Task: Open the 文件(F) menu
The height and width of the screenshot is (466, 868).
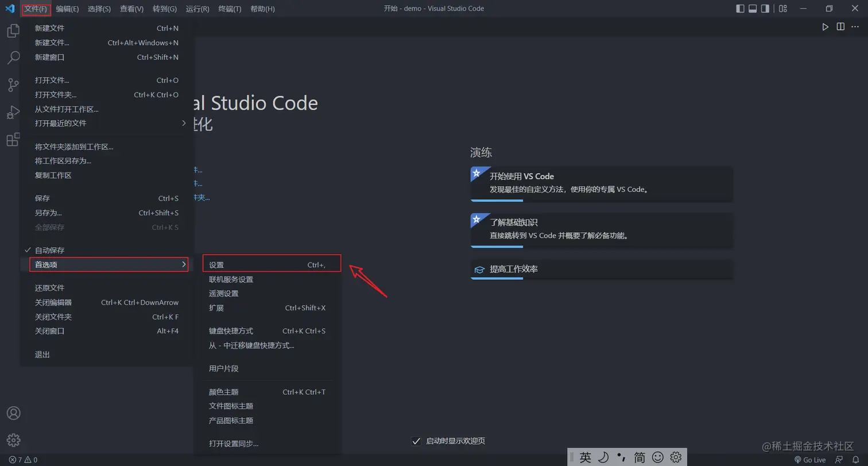Action: [x=36, y=9]
